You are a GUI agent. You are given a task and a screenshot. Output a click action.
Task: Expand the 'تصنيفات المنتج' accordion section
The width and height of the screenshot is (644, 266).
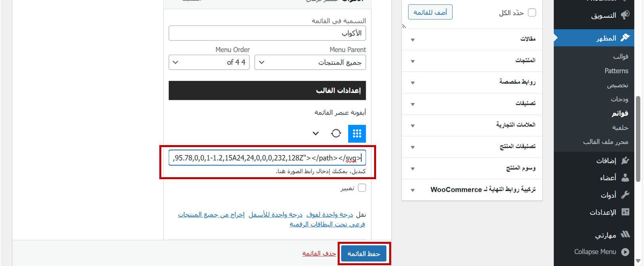472,147
